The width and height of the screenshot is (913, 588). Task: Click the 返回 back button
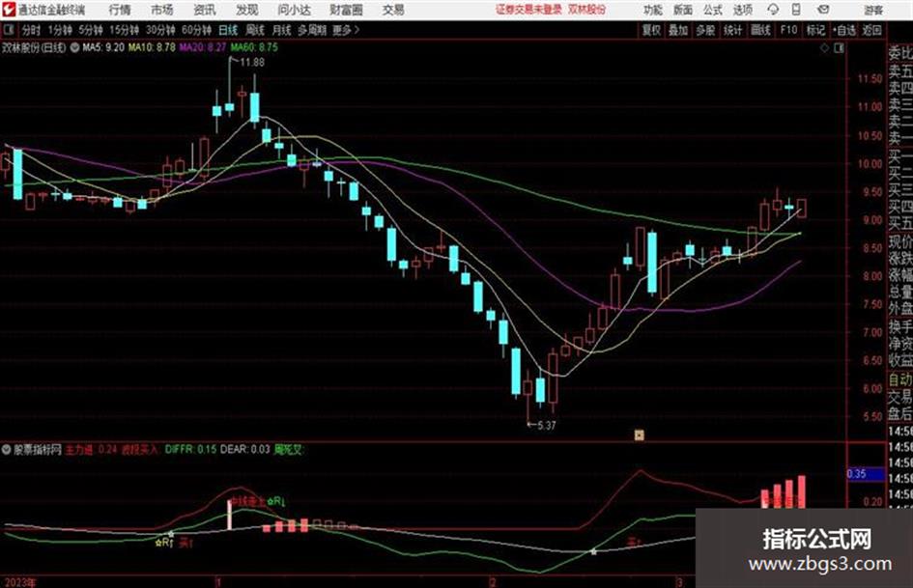point(871,30)
